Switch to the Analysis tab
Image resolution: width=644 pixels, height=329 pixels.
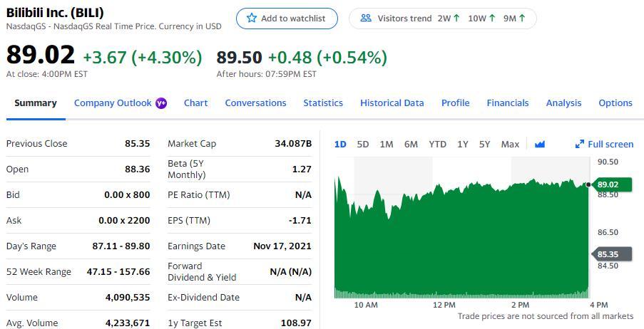pos(563,103)
